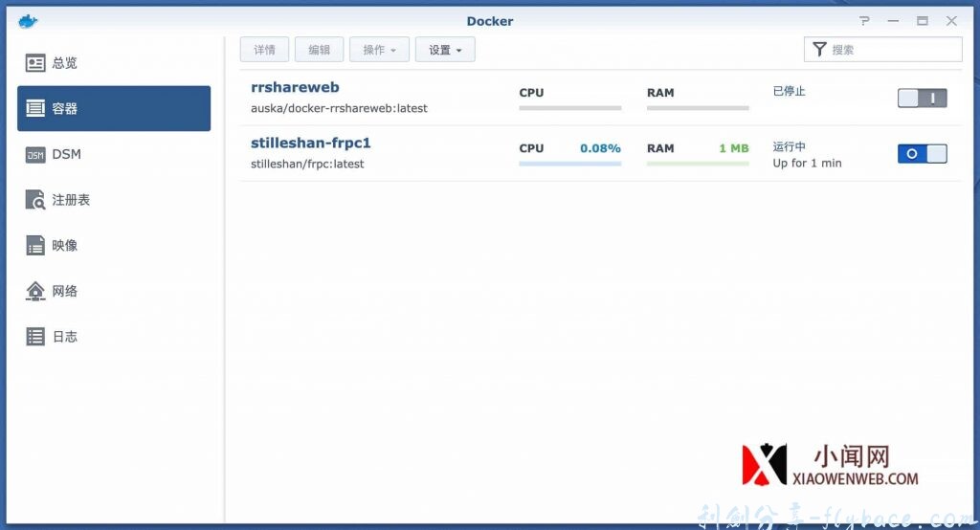The height and width of the screenshot is (530, 980).
Task: View the 日志 log section
Action: point(114,336)
